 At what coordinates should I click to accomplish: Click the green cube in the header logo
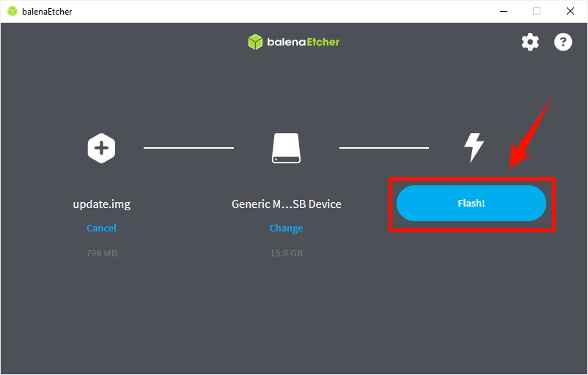[255, 42]
